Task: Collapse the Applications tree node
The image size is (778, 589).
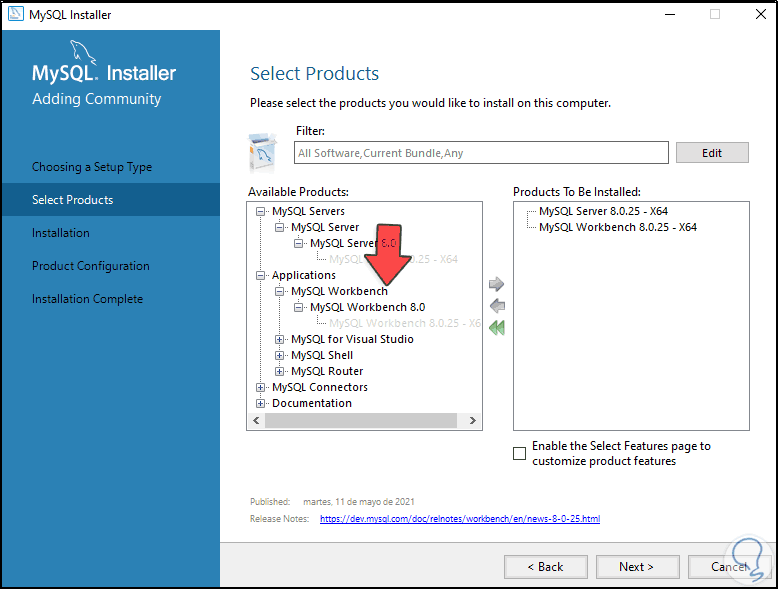Action: 261,275
